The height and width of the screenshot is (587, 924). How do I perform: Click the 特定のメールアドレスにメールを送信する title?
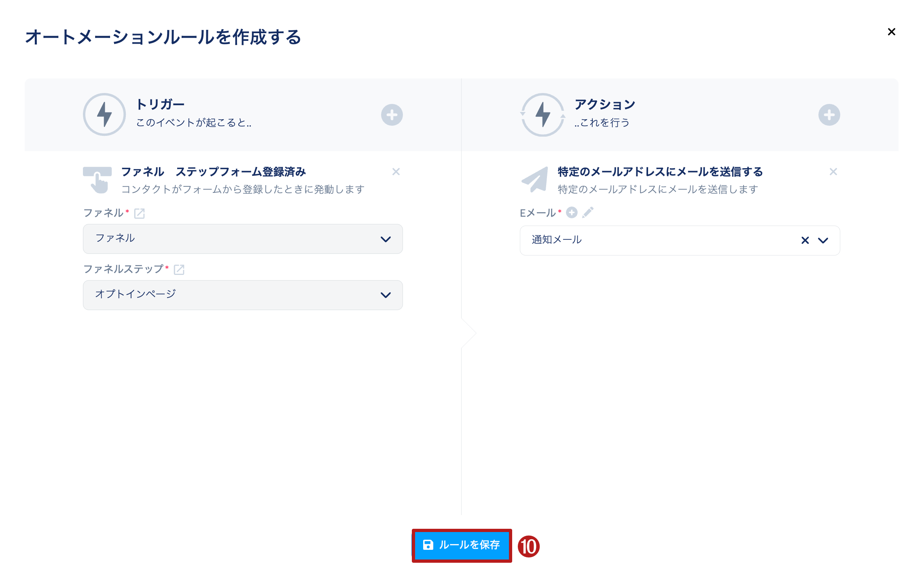660,172
